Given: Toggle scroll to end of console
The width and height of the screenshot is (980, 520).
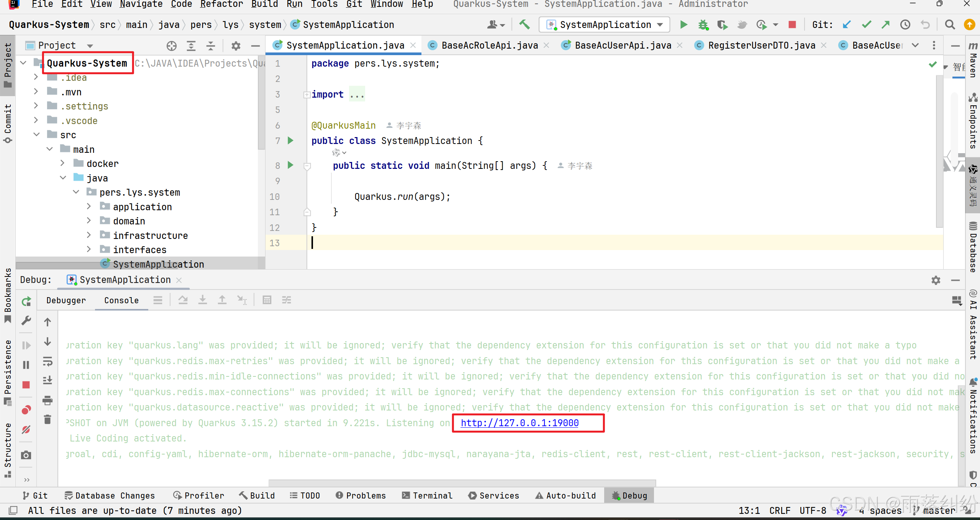Looking at the screenshot, I should [x=48, y=380].
